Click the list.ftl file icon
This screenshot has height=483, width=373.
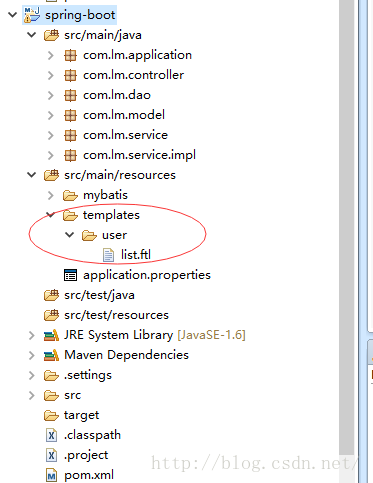click(108, 255)
